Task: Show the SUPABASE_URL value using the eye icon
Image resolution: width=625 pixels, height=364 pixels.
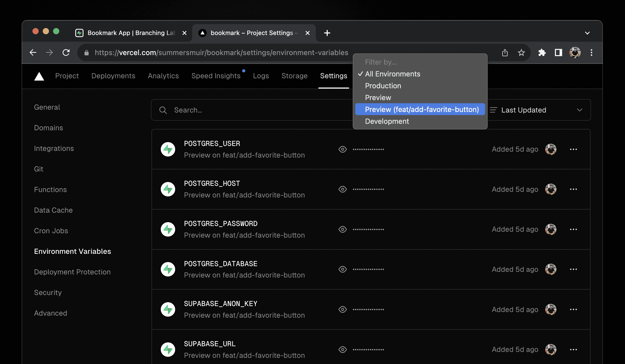Action: [x=343, y=349]
